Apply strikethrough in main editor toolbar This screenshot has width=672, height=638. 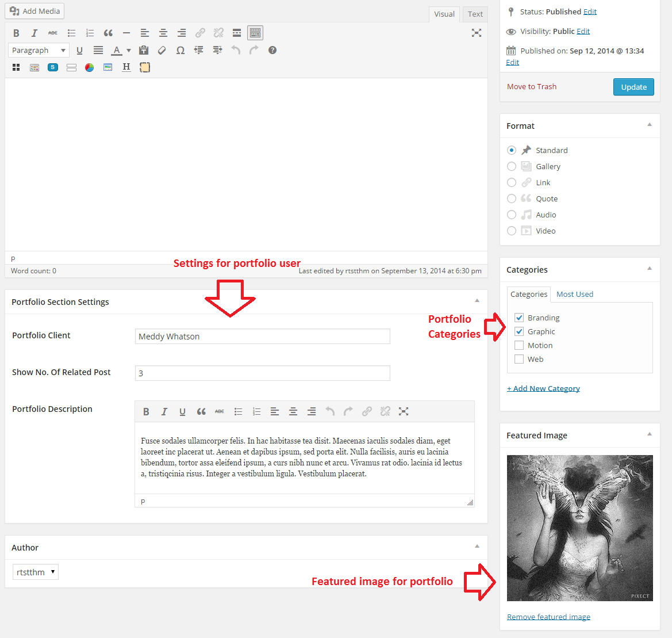pyautogui.click(x=53, y=33)
